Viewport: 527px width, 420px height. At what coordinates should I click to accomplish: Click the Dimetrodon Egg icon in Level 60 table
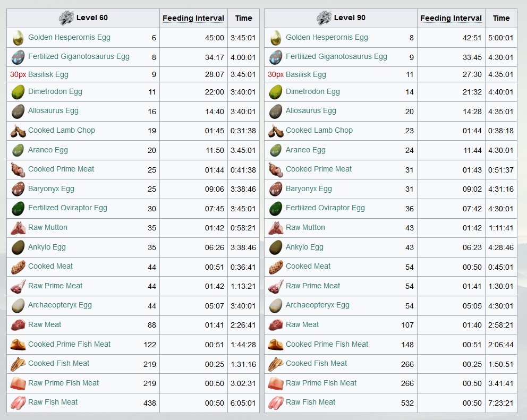(18, 92)
